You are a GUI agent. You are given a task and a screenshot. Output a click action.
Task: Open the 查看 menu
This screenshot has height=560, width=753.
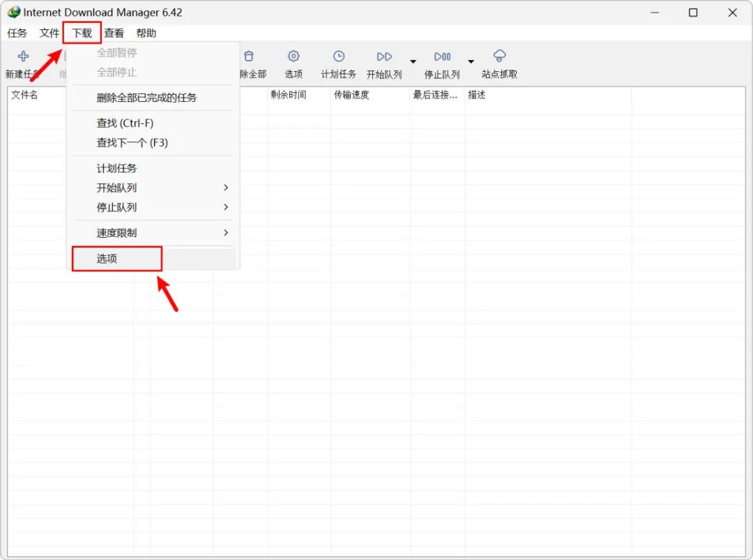click(x=114, y=33)
